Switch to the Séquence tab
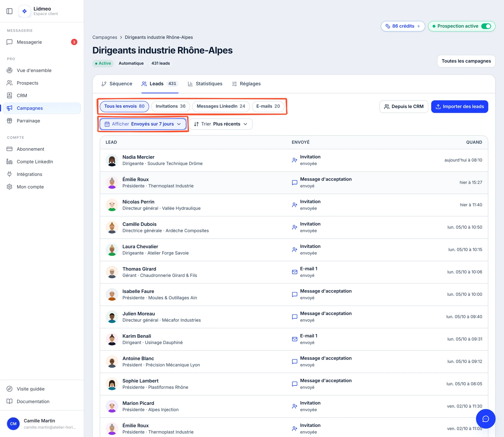Screen dimensions: 504x437 pyautogui.click(x=117, y=84)
